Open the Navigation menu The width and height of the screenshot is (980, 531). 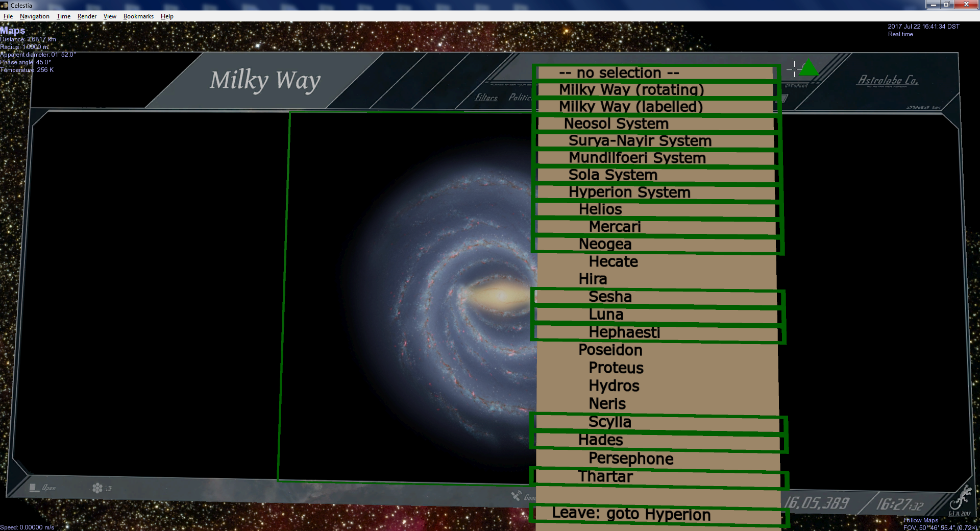coord(35,16)
